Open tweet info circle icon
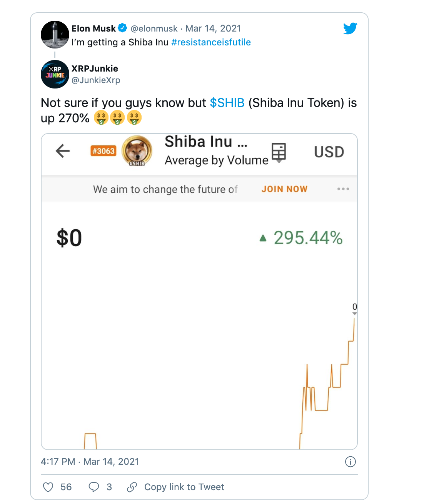Screen dimensions: 424x504 [350, 462]
